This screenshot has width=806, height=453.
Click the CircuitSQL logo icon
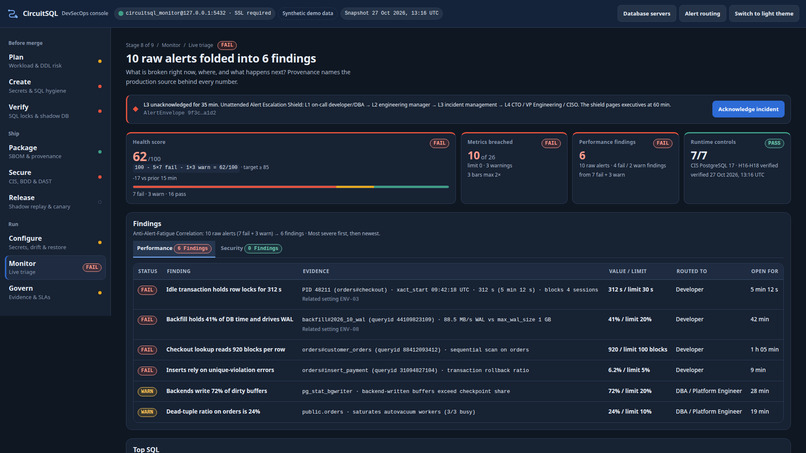pyautogui.click(x=13, y=14)
